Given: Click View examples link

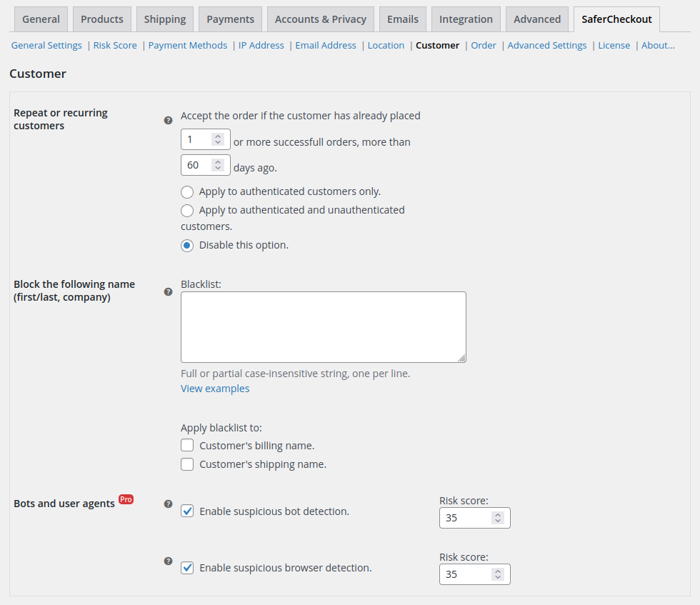Looking at the screenshot, I should tap(215, 389).
